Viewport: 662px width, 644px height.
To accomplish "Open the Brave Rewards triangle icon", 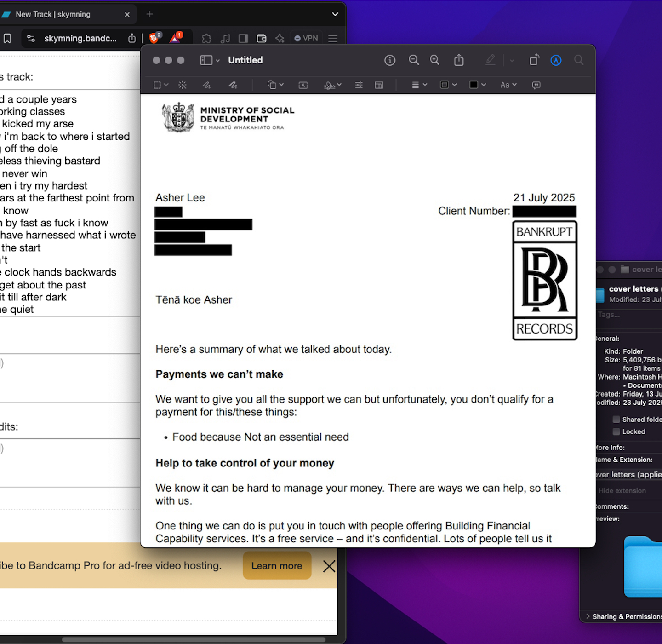I will coord(176,38).
